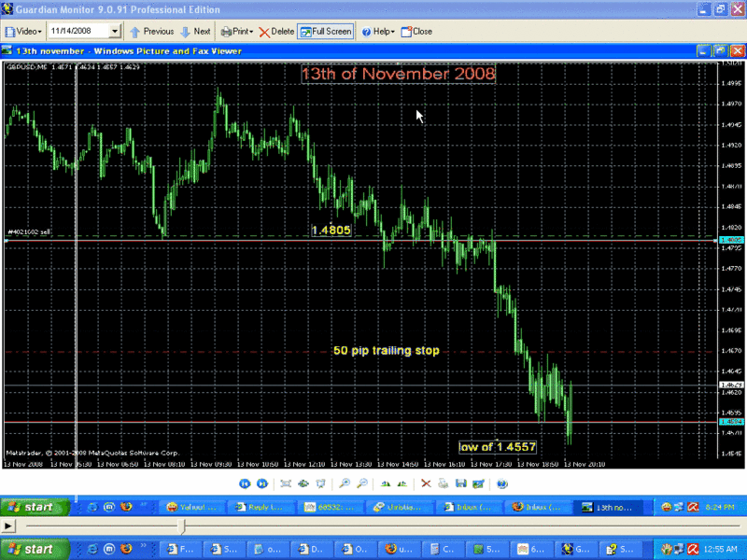Click the playback slider handle

point(181,527)
